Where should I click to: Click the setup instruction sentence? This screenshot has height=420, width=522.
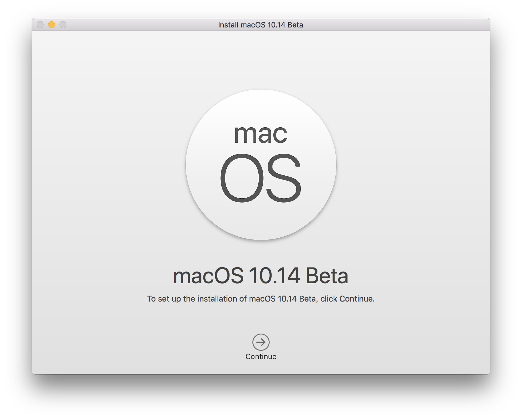coord(260,299)
